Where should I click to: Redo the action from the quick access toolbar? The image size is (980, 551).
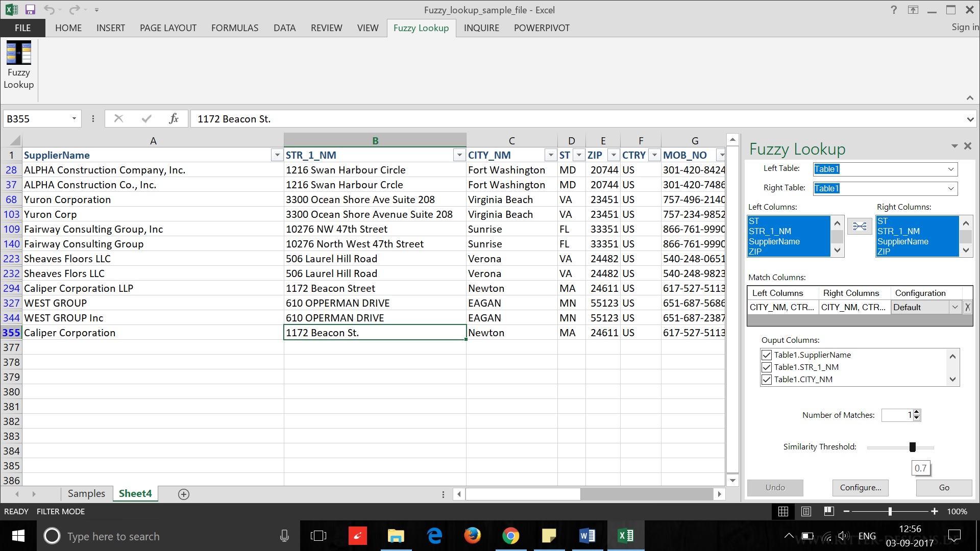(75, 9)
